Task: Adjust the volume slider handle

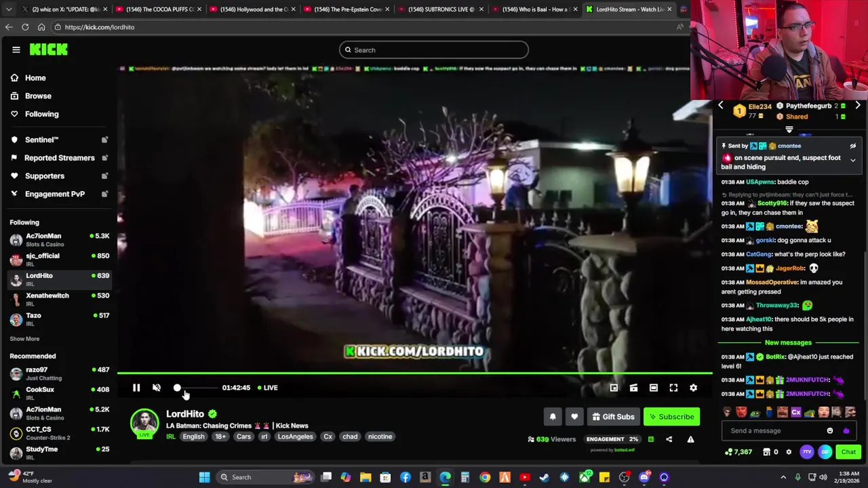Action: tap(177, 388)
